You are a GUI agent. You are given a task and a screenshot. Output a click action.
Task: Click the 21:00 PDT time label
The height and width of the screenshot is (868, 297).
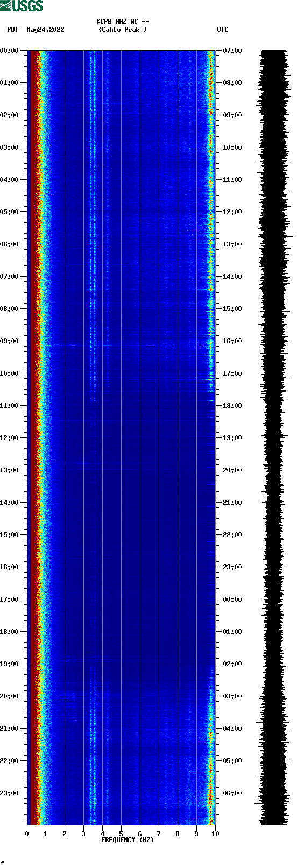click(9, 729)
